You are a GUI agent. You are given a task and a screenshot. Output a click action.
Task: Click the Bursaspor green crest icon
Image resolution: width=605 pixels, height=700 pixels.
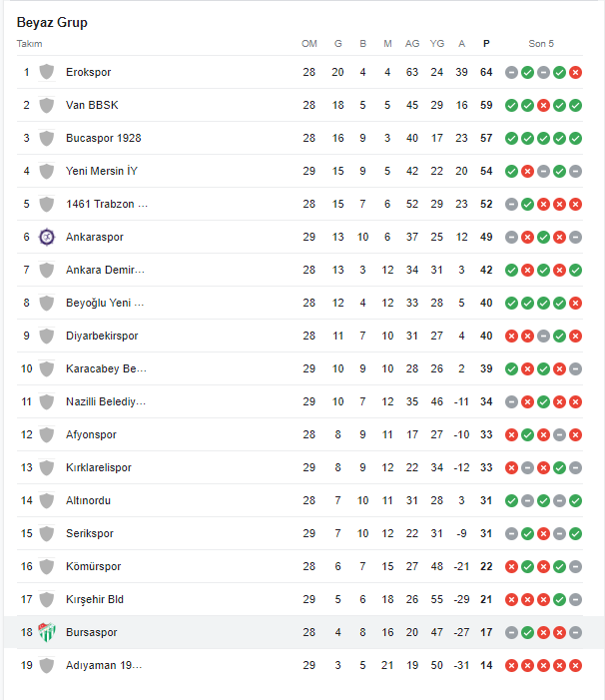[46, 632]
